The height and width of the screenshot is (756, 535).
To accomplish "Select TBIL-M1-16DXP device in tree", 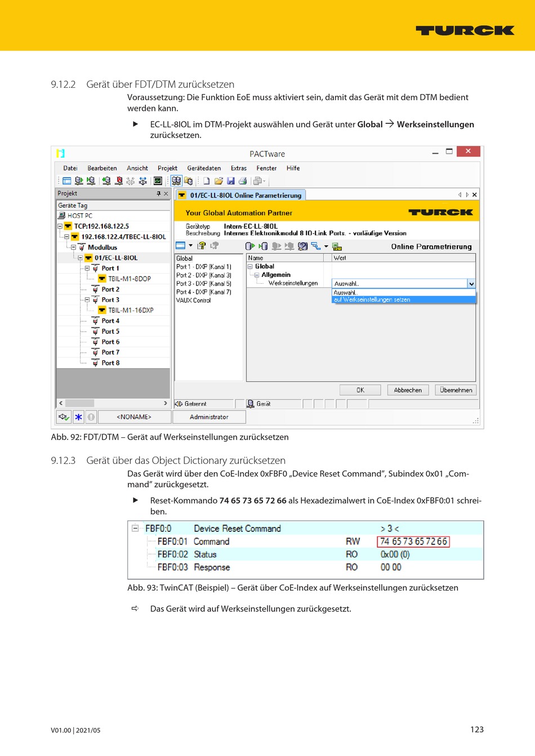I will click(x=131, y=310).
